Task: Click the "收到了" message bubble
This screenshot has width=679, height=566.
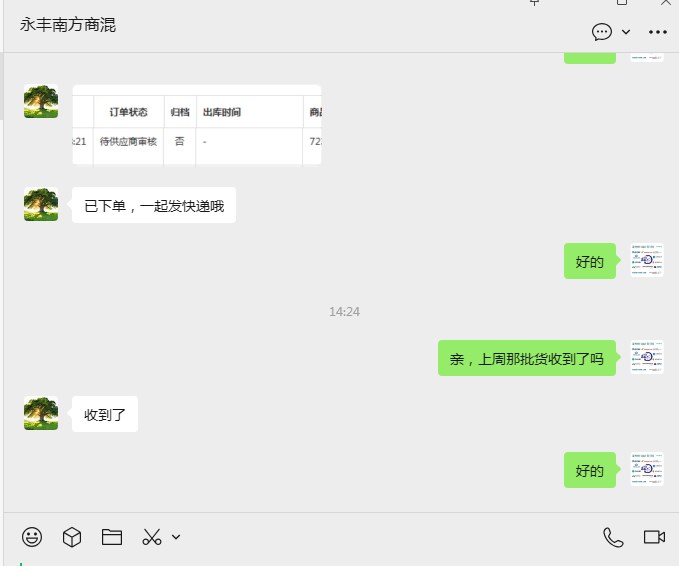Action: click(x=105, y=414)
